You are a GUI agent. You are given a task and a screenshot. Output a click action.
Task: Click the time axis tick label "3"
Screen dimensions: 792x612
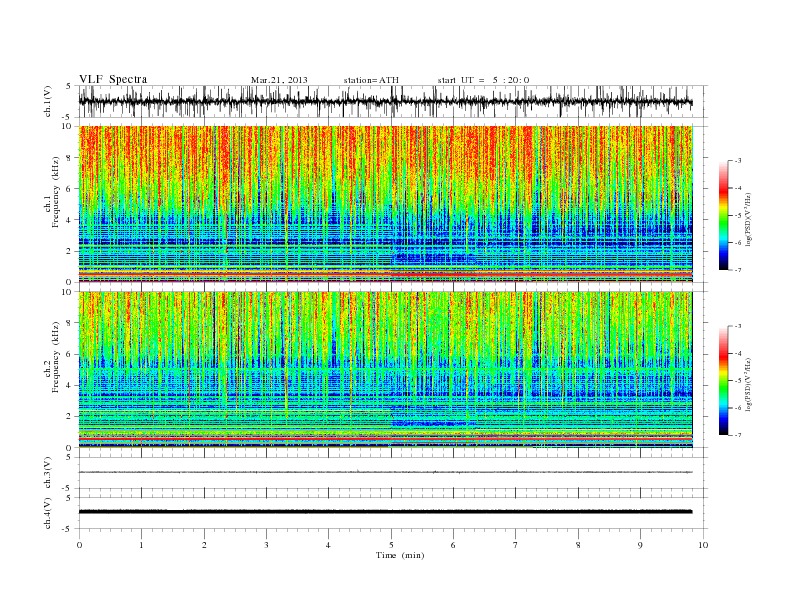[x=266, y=545]
